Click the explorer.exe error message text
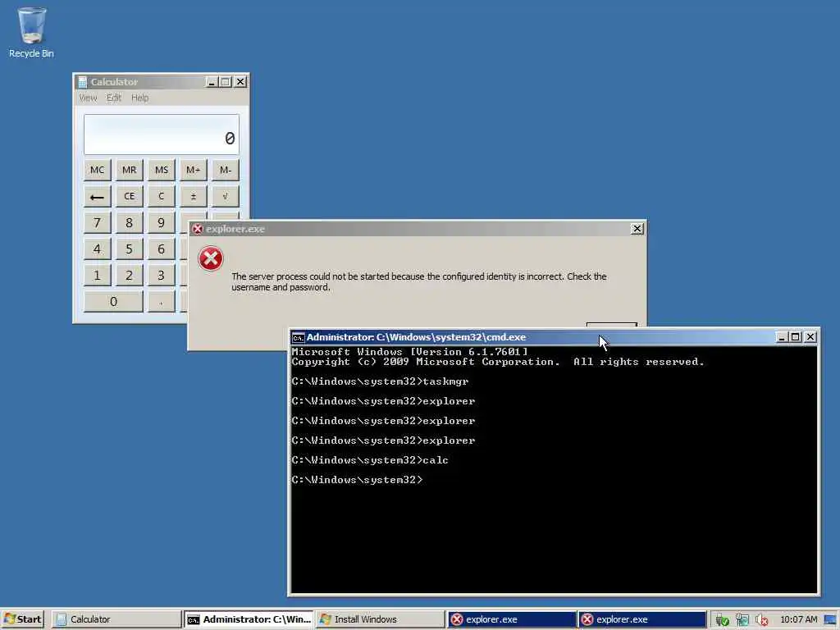Screen dimensions: 840x630 pyautogui.click(x=419, y=282)
